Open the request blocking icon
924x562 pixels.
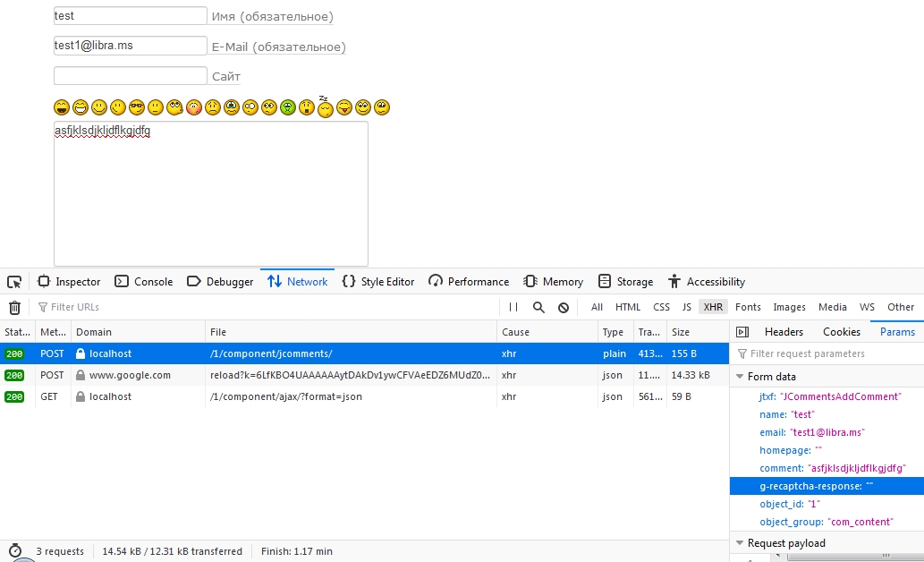coord(564,307)
